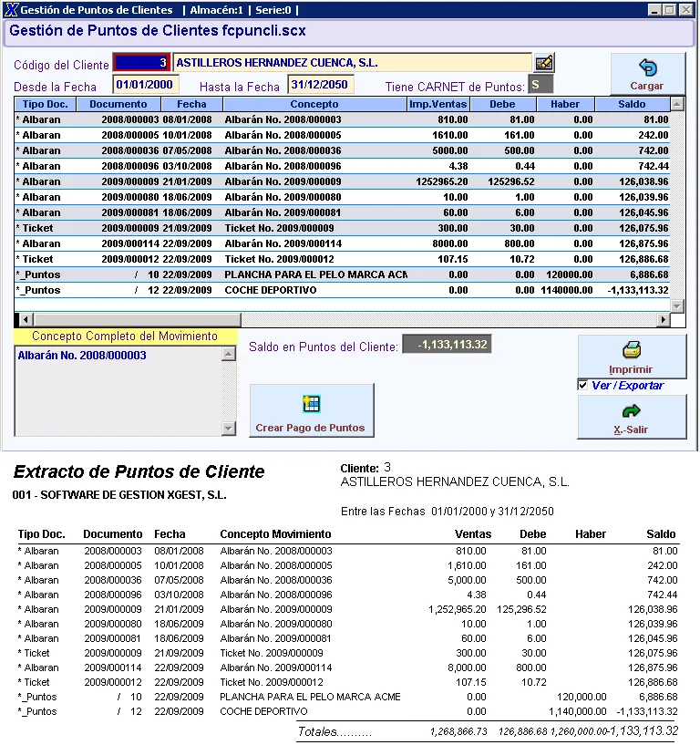Select the COCHE DEPORTIVO row in the grid
The width and height of the screenshot is (700, 745).
tap(314, 290)
